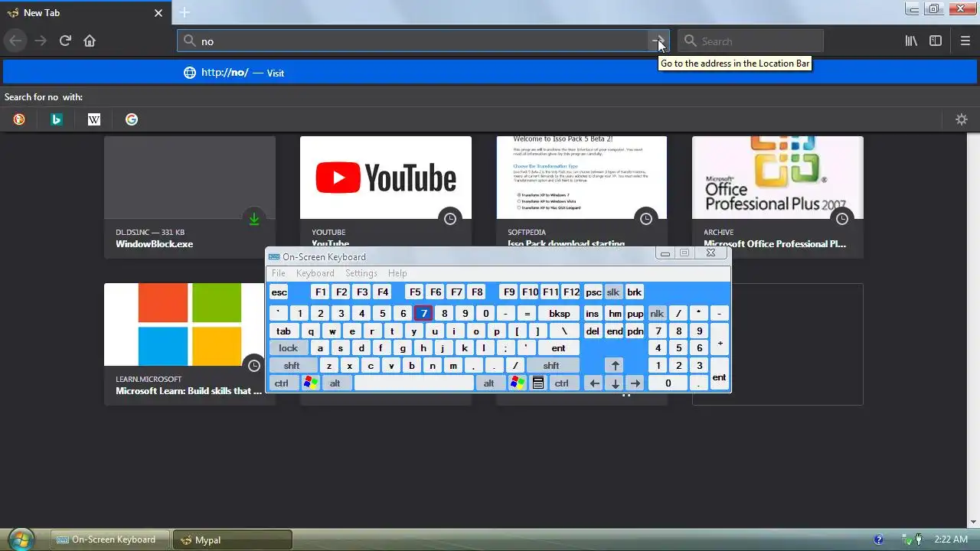Image resolution: width=980 pixels, height=551 pixels.
Task: Toggle the right shft key
Action: [x=551, y=366]
